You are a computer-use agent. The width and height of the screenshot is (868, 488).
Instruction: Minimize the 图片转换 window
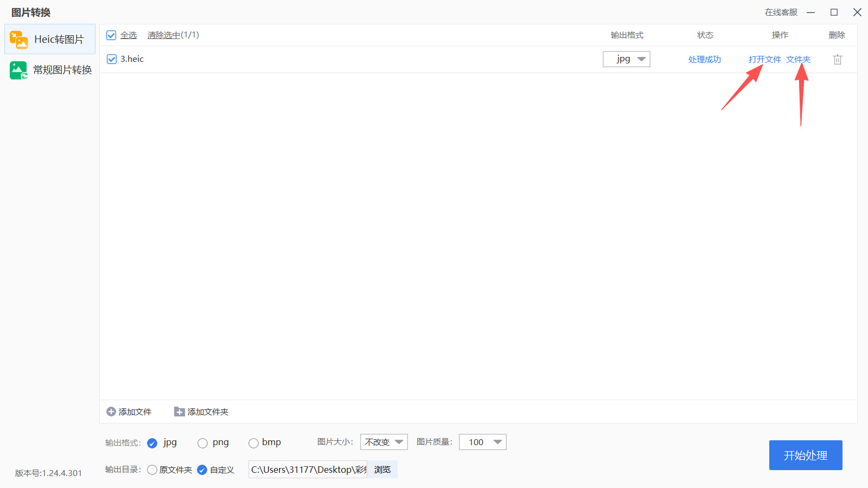[811, 12]
